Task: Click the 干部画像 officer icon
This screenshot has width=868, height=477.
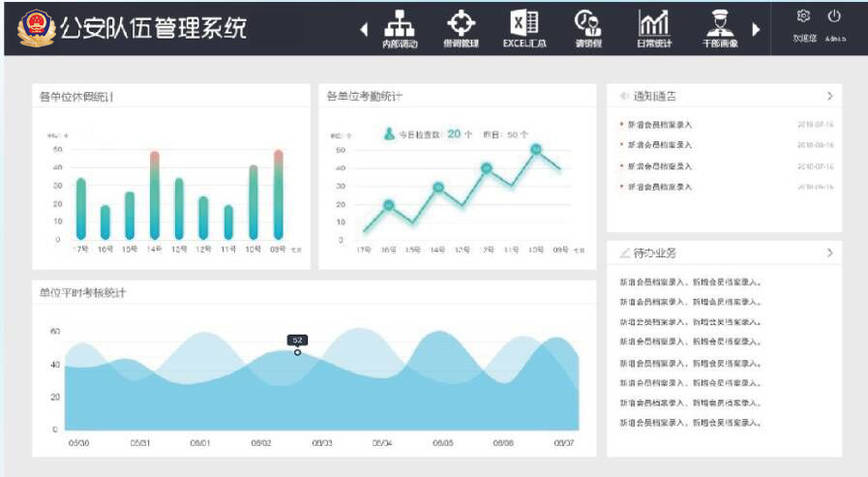Action: [x=719, y=23]
